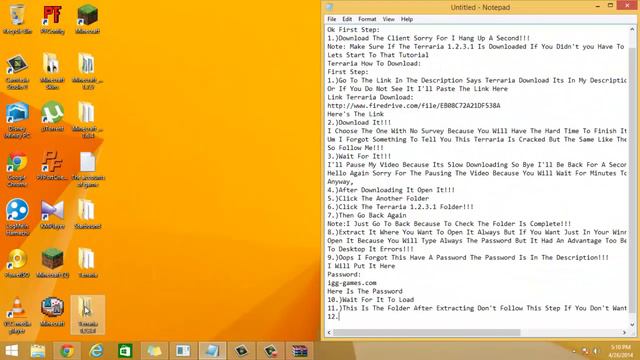Select the Google Chrome desktop shortcut

click(17, 169)
